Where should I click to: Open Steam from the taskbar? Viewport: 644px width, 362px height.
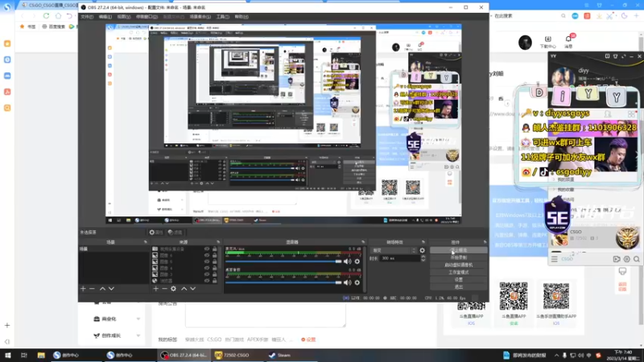click(280, 355)
